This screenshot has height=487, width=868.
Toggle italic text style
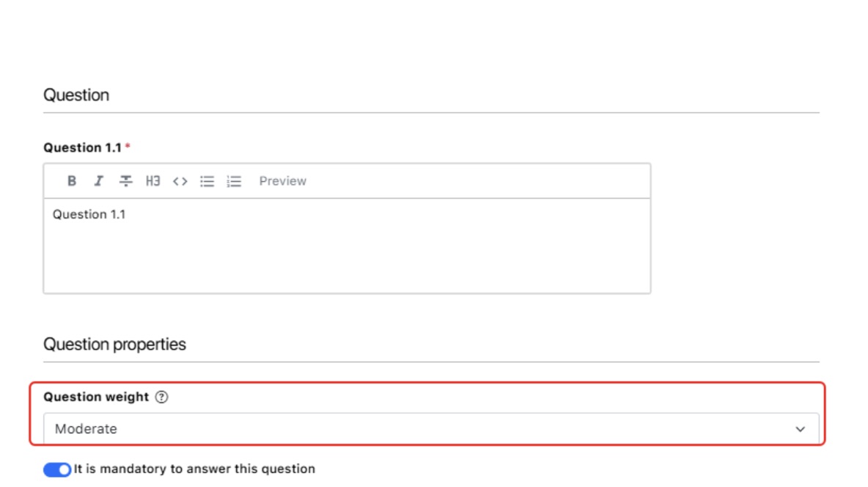[98, 180]
